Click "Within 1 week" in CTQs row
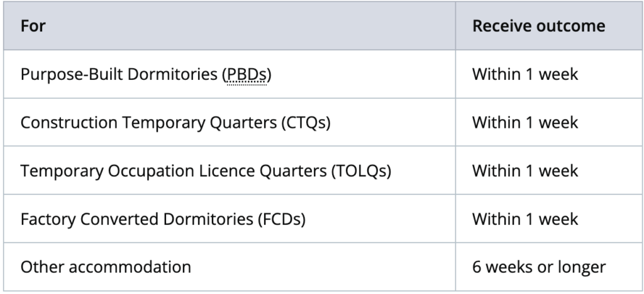The image size is (644, 294). pyautogui.click(x=525, y=122)
